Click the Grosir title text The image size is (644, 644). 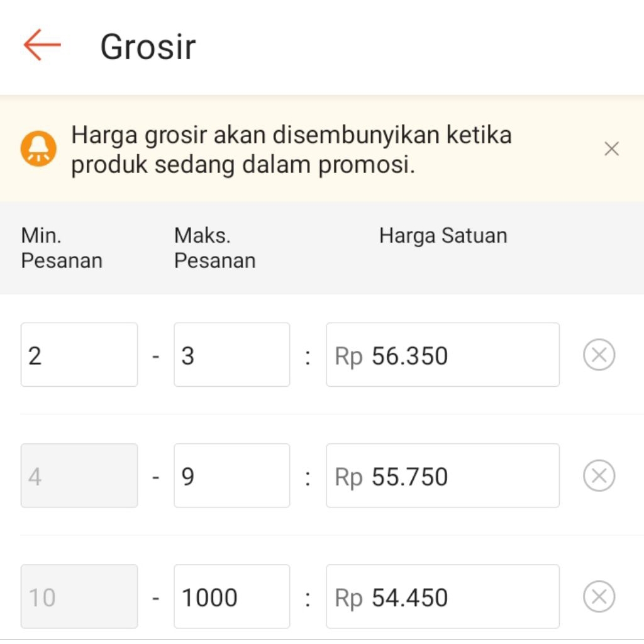[147, 46]
